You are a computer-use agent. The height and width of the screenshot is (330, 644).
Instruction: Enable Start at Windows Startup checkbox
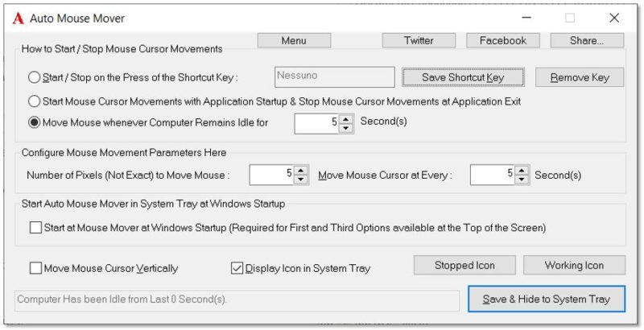[35, 228]
